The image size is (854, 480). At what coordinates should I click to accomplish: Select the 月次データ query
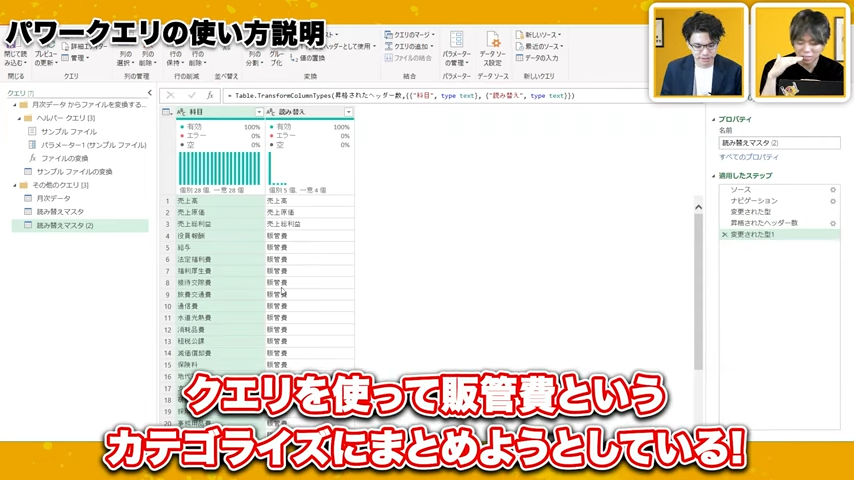[53, 198]
